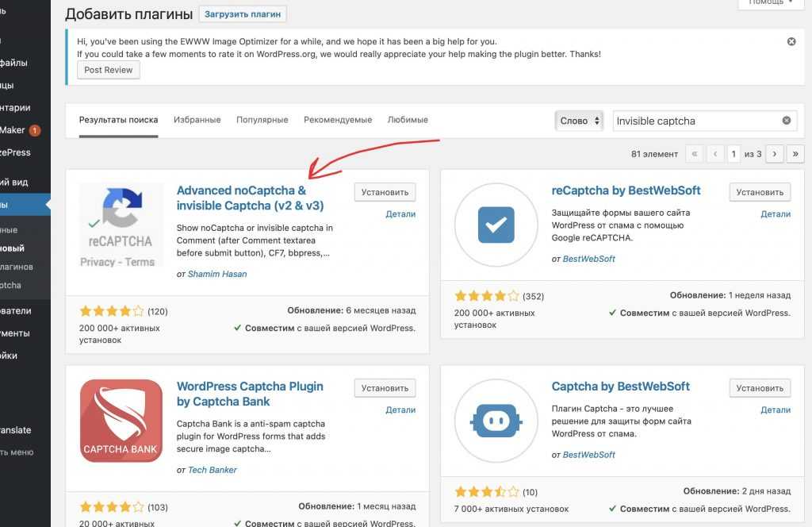Open the Shamim Hasan author link
The height and width of the screenshot is (527, 812).
click(x=217, y=274)
